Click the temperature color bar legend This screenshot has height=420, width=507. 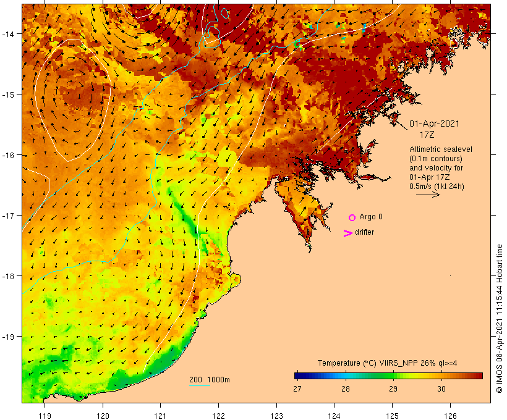tap(388, 376)
